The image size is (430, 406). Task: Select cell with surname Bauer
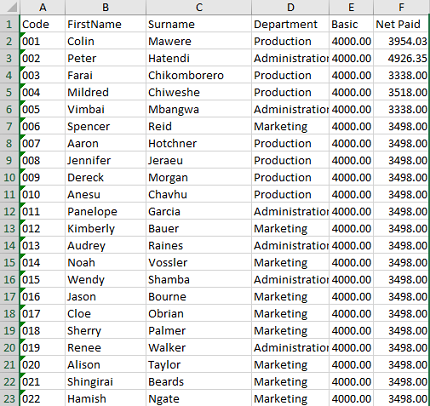[x=199, y=228]
